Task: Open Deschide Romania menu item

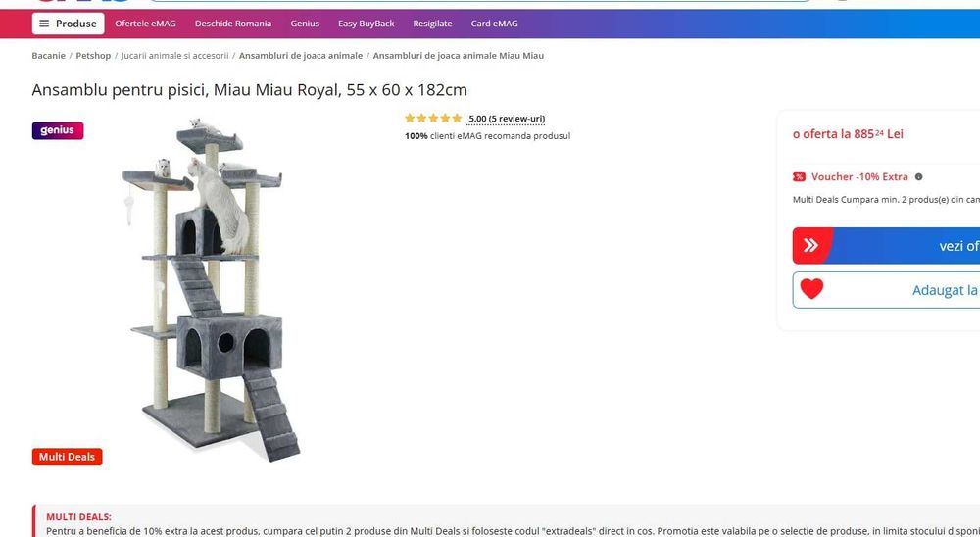Action: point(233,24)
